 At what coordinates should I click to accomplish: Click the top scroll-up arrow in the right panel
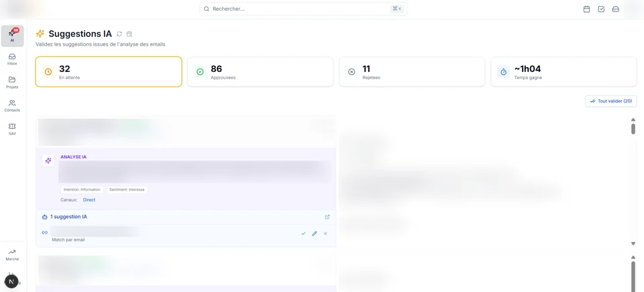[633, 119]
